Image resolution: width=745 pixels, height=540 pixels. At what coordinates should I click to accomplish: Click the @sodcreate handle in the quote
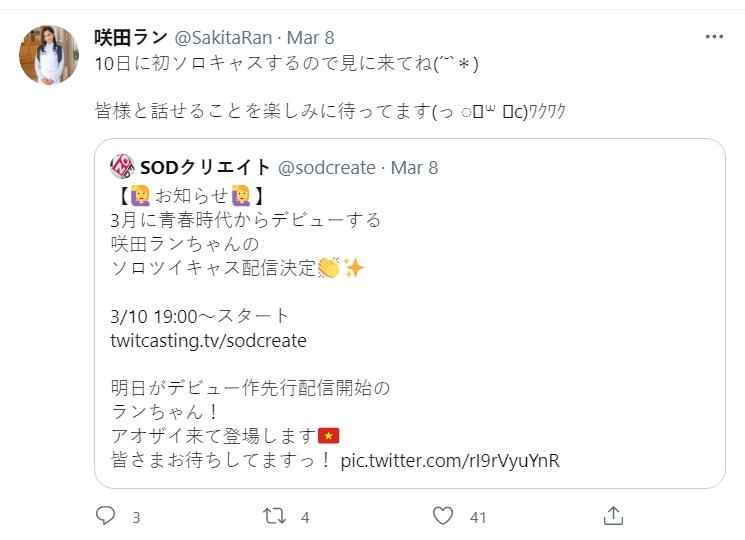click(x=327, y=167)
